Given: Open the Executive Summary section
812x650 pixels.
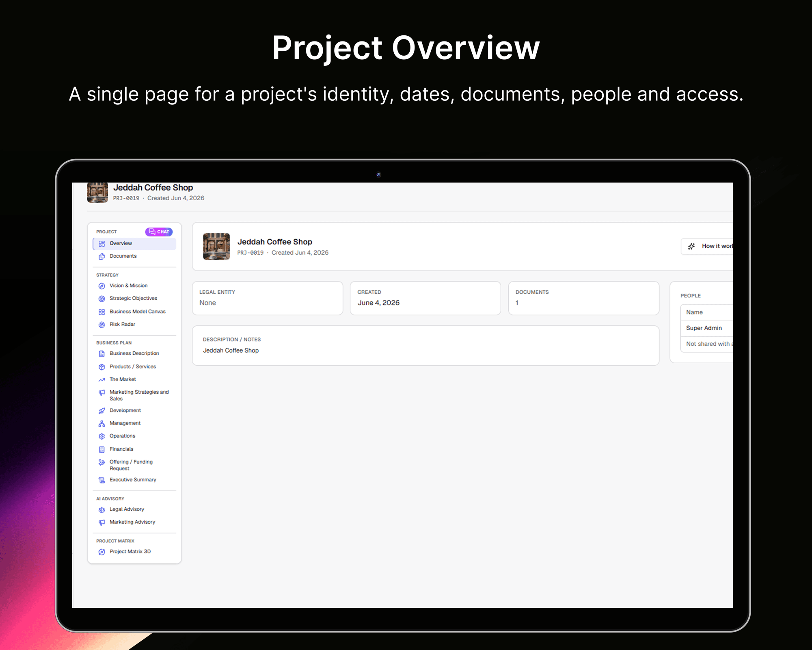Looking at the screenshot, I should click(x=134, y=480).
